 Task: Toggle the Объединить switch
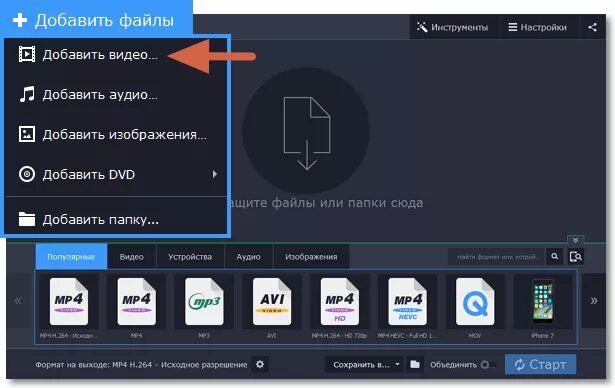point(488,364)
